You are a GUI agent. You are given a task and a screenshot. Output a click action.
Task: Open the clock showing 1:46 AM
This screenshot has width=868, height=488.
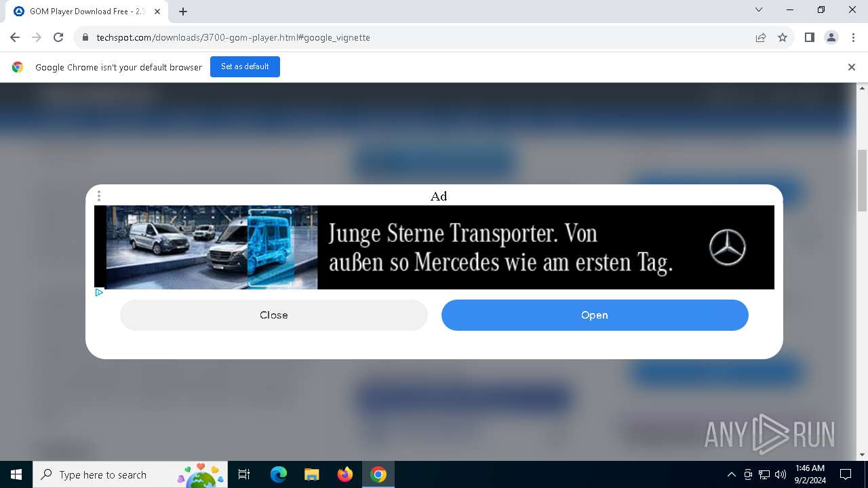tap(810, 474)
